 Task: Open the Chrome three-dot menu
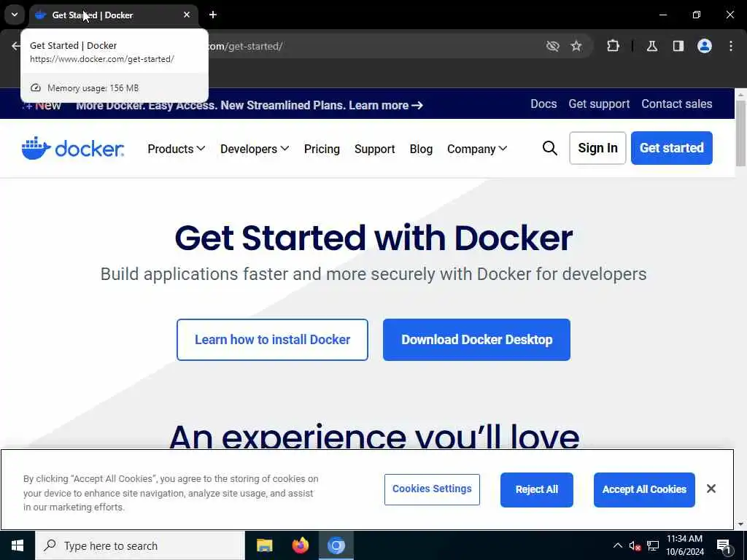pos(731,46)
